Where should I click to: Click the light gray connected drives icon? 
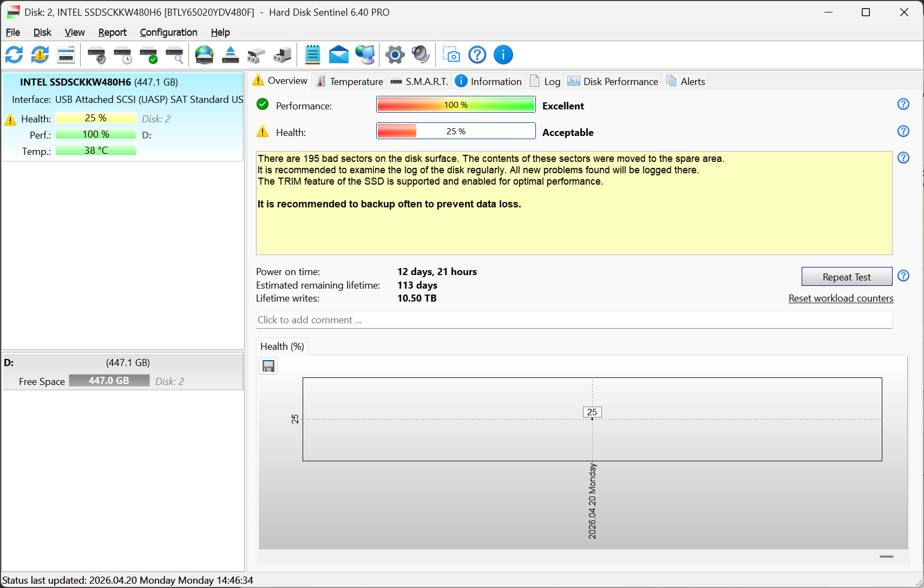[x=256, y=55]
